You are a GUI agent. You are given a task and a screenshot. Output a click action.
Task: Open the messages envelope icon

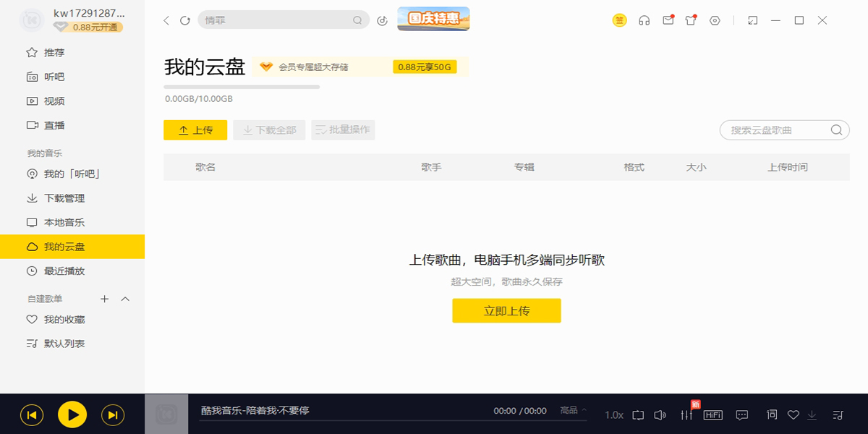668,20
